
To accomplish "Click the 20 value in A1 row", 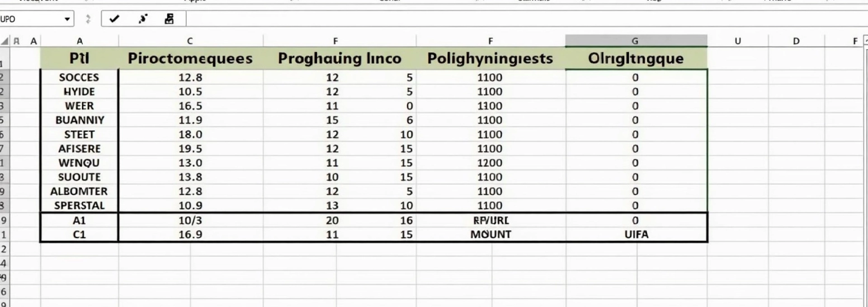I will pyautogui.click(x=332, y=220).
